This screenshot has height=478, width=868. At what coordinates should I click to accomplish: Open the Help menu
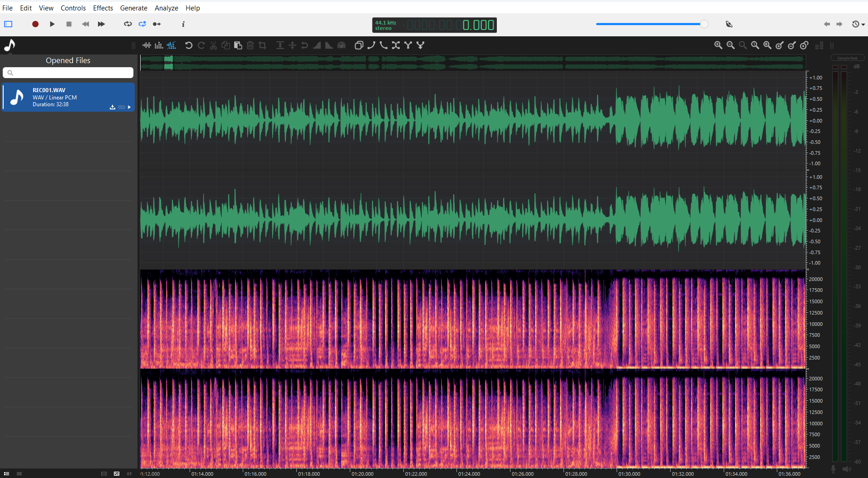[x=193, y=8]
